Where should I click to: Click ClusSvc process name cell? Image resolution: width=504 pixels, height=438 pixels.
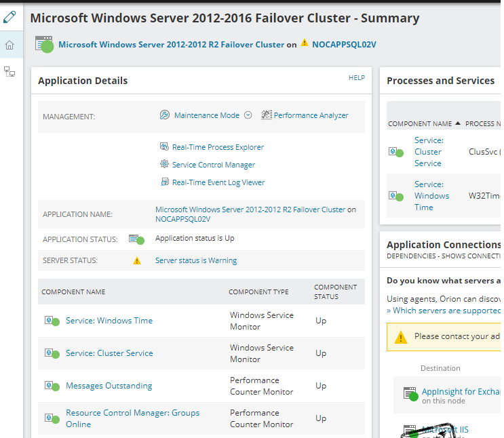[x=484, y=152]
